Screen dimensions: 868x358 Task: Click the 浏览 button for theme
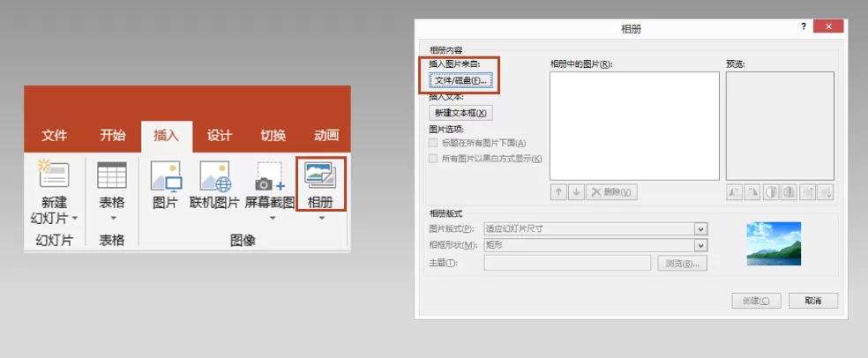683,264
